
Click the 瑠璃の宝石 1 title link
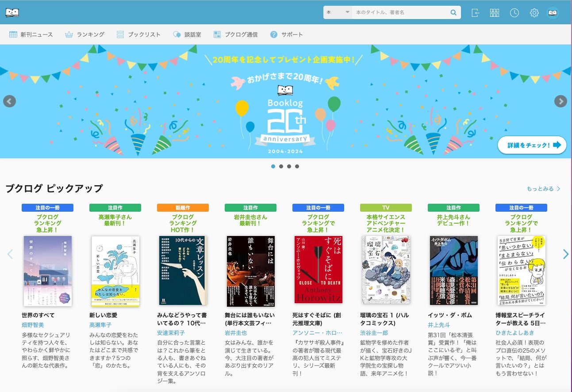pyautogui.click(x=384, y=320)
